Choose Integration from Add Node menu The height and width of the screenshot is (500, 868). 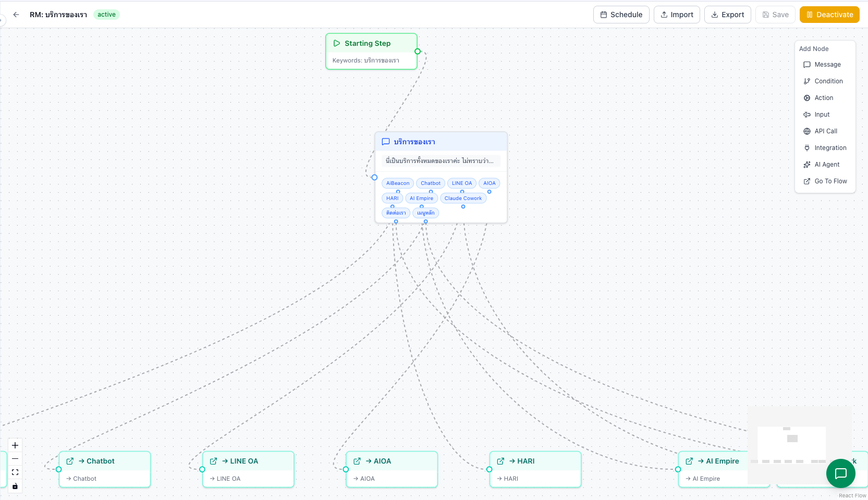(x=829, y=147)
